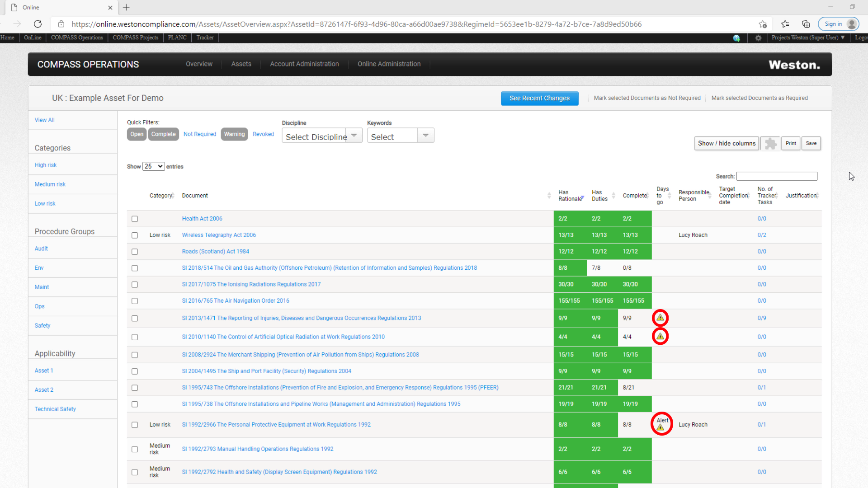The height and width of the screenshot is (488, 868).
Task: Click the Save button
Action: coord(811,144)
